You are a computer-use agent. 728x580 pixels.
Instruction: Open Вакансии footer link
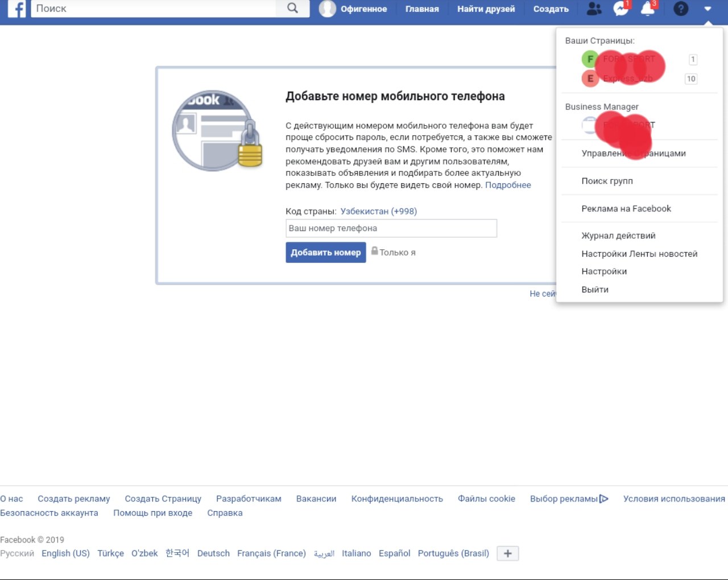tap(316, 499)
